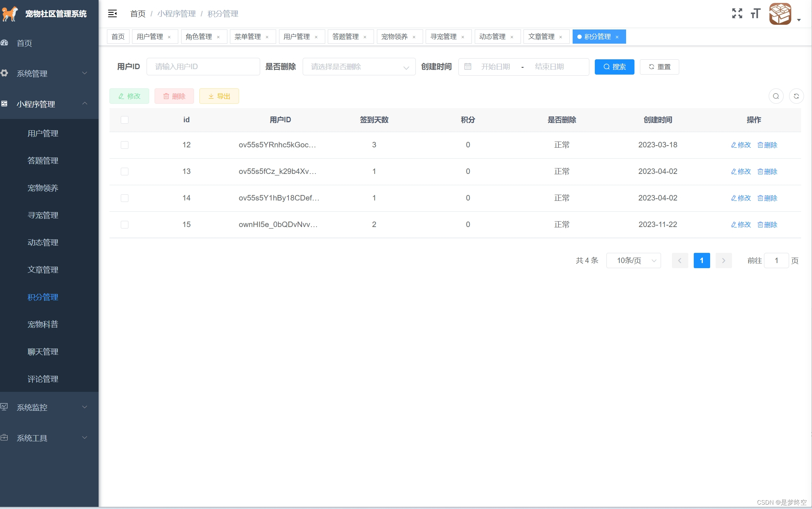Click the blue 搜索 button
Viewport: 812px width, 509px height.
614,67
